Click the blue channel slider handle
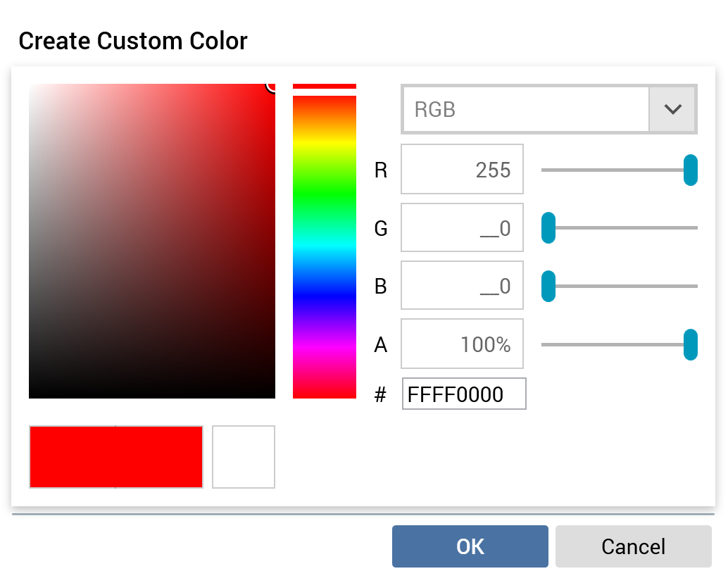Viewport: 728px width, 583px height. pos(548,287)
